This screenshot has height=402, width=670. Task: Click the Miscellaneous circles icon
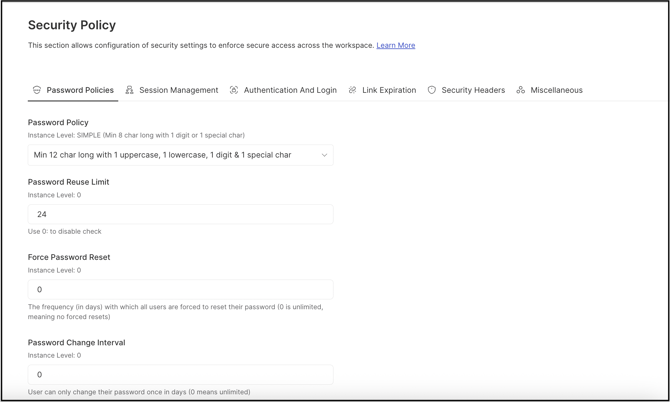(x=520, y=90)
